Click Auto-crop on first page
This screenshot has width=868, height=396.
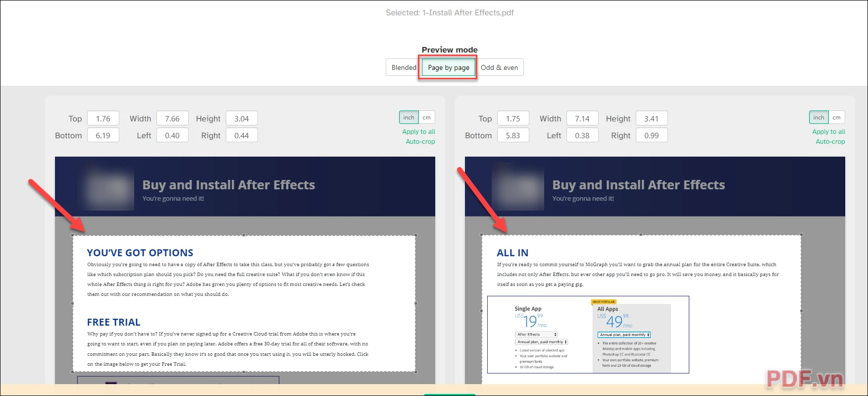(x=420, y=142)
